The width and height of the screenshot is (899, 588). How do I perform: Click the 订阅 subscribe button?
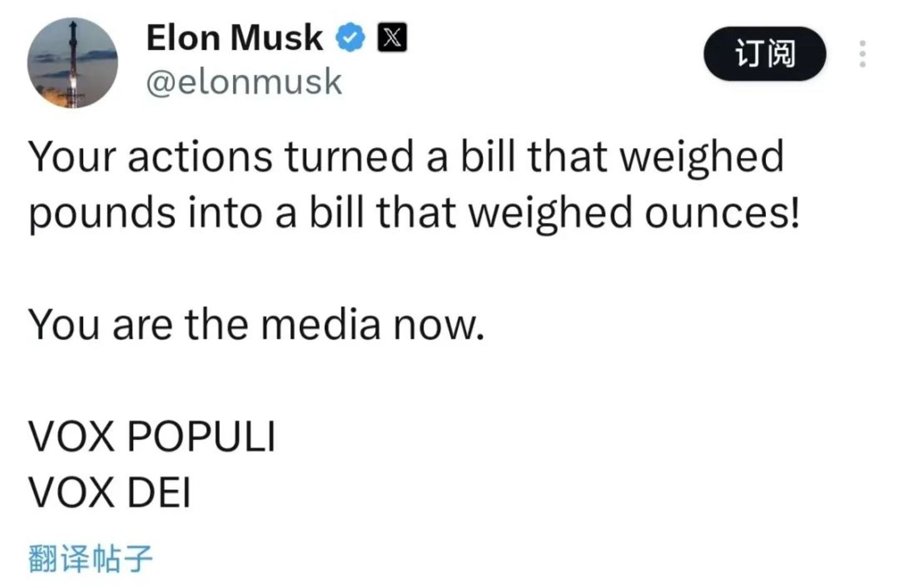[x=765, y=54]
